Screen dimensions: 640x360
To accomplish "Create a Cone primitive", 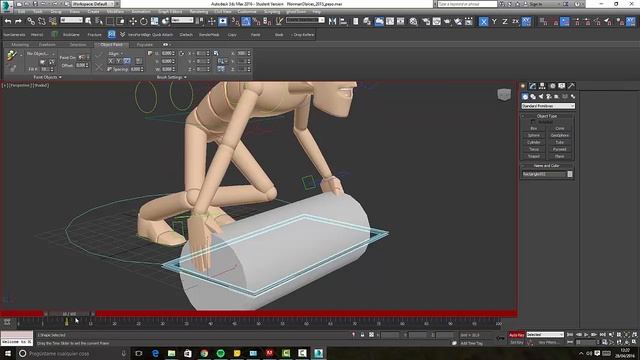I will (x=560, y=129).
